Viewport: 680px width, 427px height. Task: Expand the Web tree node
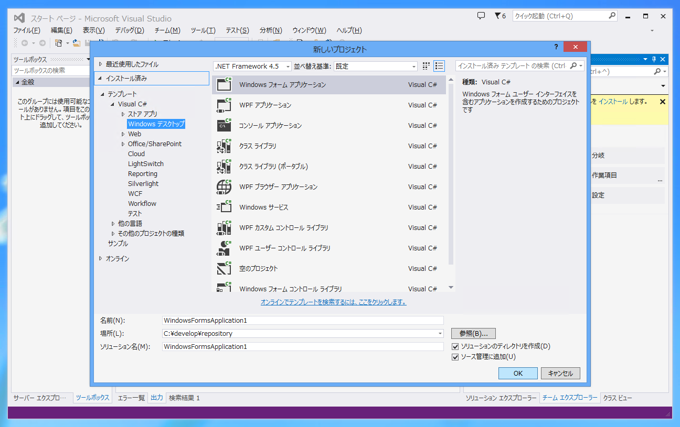[x=123, y=134]
